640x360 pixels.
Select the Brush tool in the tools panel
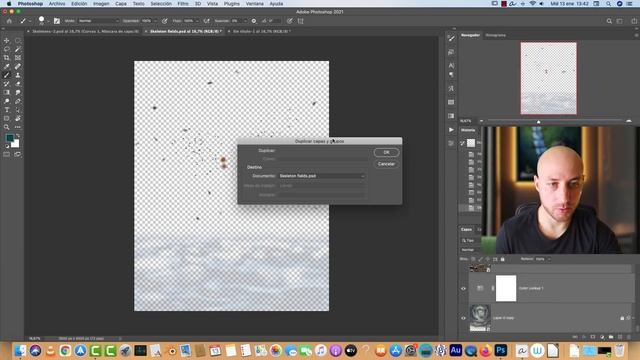pyautogui.click(x=7, y=75)
